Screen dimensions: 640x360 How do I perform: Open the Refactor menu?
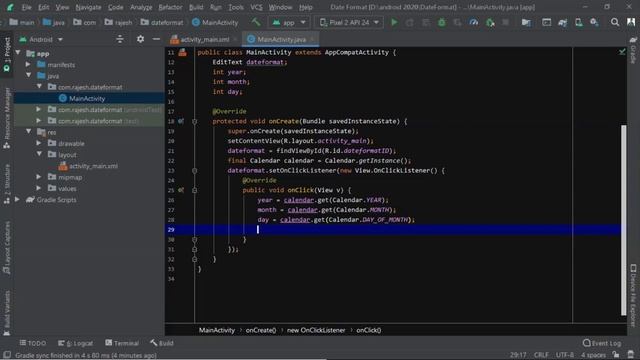170,7
